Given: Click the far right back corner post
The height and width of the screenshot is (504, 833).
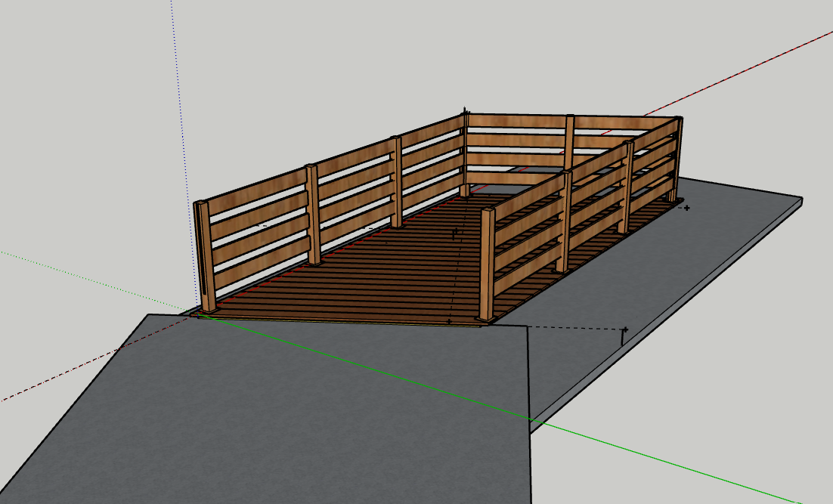Looking at the screenshot, I should pyautogui.click(x=678, y=159).
